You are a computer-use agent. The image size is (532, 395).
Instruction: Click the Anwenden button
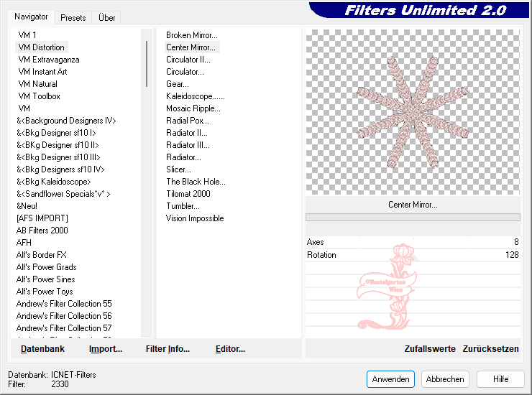[390, 379]
